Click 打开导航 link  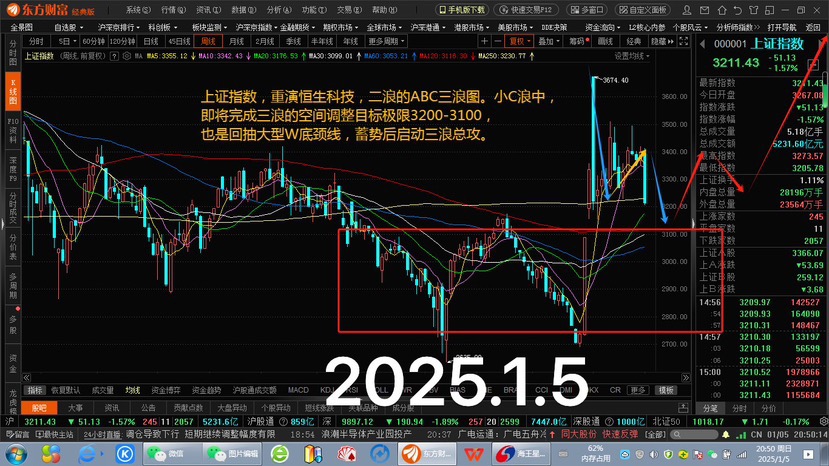point(781,27)
